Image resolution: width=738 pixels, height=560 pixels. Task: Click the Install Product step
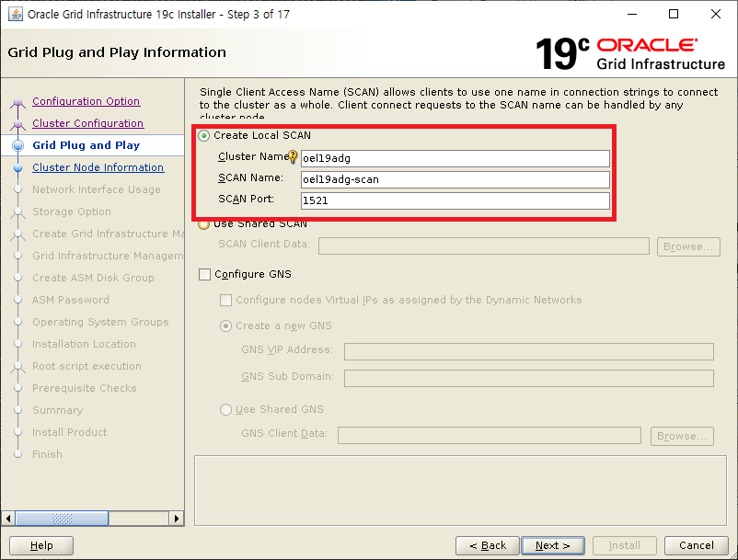pyautogui.click(x=69, y=432)
